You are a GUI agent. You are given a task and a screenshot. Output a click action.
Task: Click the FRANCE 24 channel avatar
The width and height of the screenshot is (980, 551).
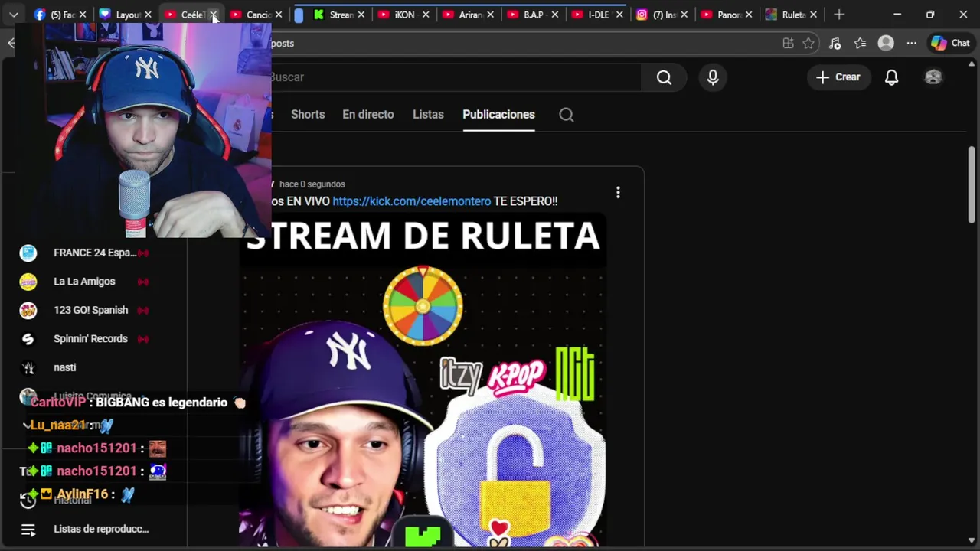pyautogui.click(x=28, y=253)
